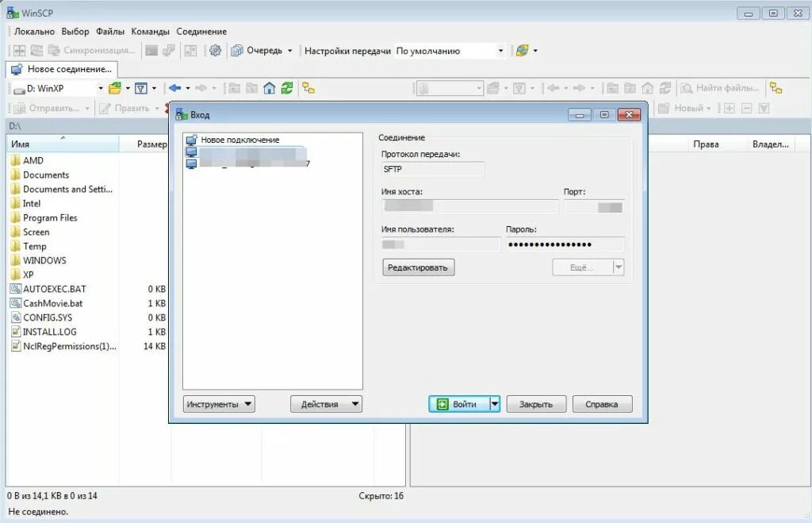812x523 pixels.
Task: Click the Новый button in the remote toolbar
Action: pyautogui.click(x=684, y=108)
